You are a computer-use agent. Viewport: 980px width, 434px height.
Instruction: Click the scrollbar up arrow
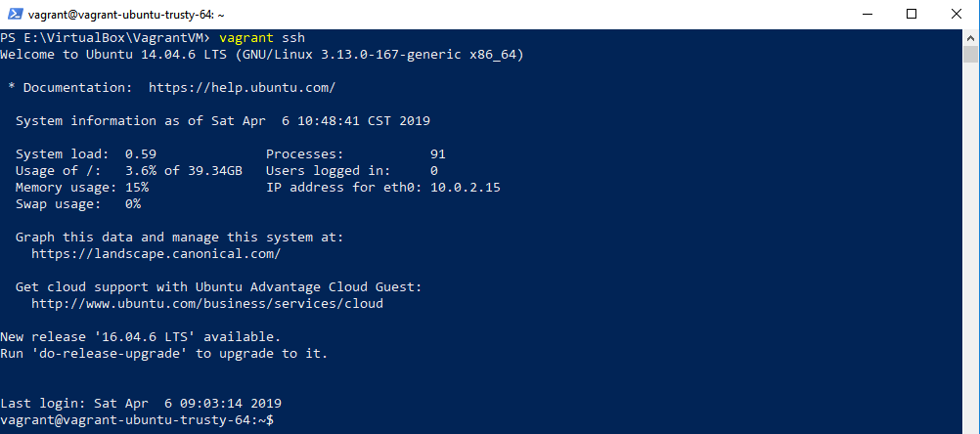tap(970, 37)
